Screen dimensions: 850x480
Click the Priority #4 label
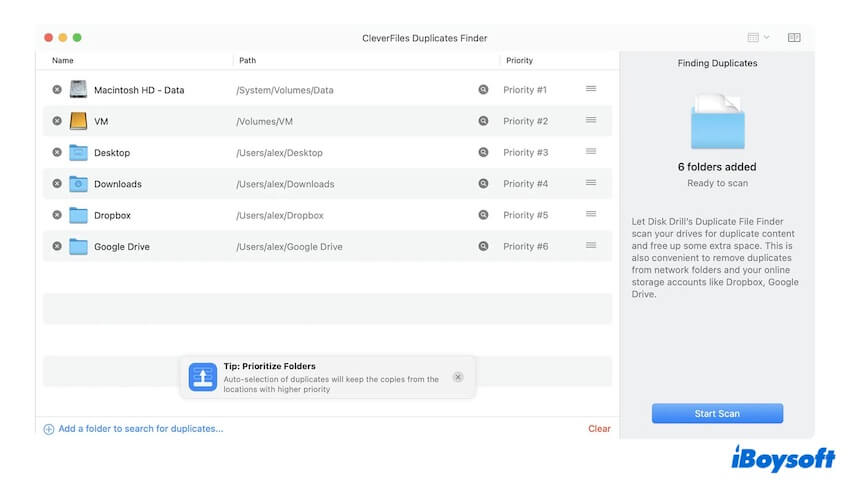click(525, 184)
